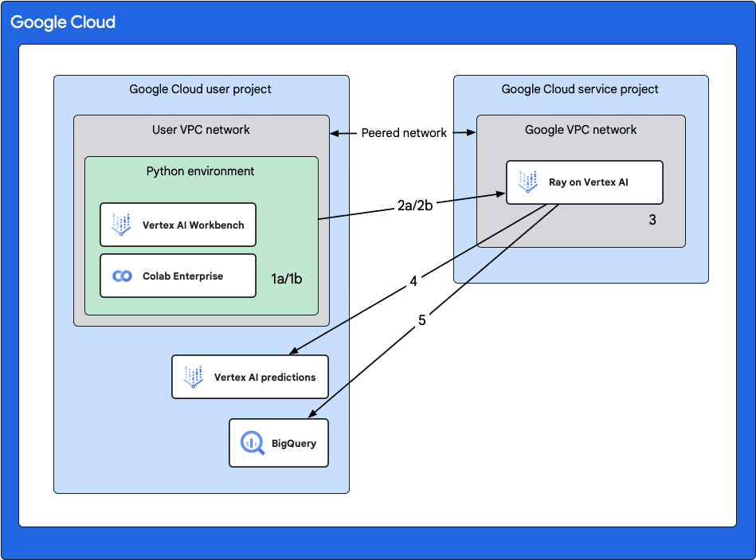Click the Colab Enterprise CO icon
The height and width of the screenshot is (560, 756).
[122, 276]
